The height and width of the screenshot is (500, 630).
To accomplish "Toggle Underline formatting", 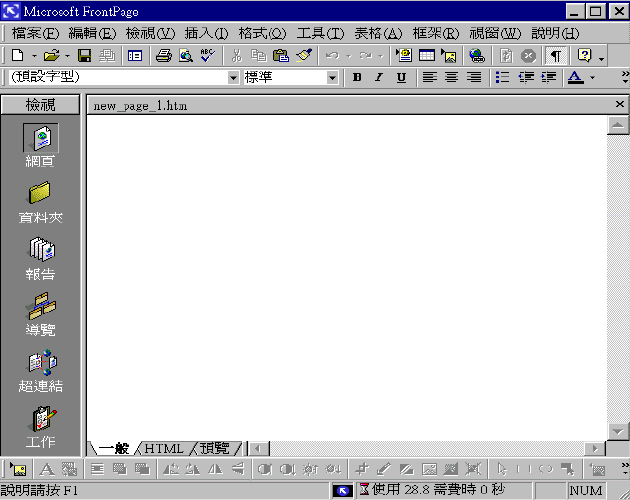I will click(x=401, y=77).
